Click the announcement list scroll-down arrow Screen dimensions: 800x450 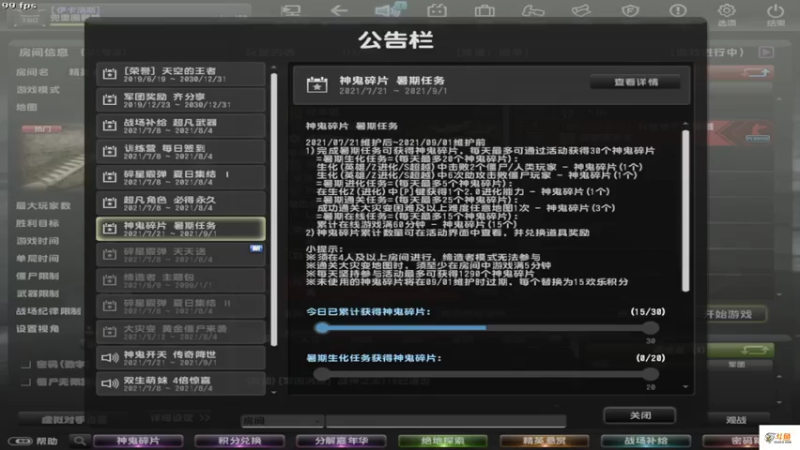point(274,392)
